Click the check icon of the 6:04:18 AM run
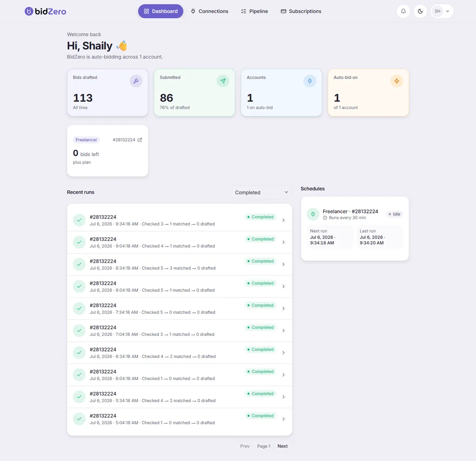This screenshot has height=461, width=476. (79, 375)
